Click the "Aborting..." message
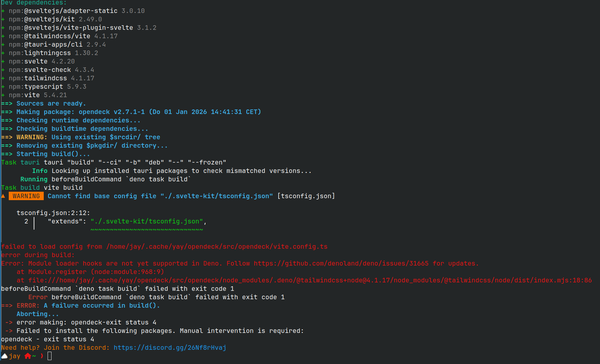600x364 pixels. pyautogui.click(x=38, y=314)
